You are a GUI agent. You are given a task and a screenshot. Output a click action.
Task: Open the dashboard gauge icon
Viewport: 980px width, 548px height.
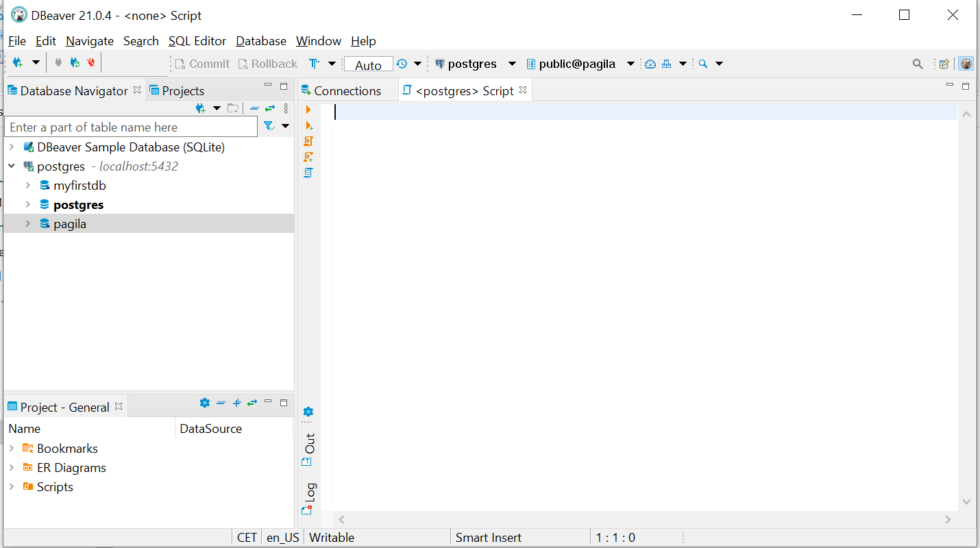[650, 64]
